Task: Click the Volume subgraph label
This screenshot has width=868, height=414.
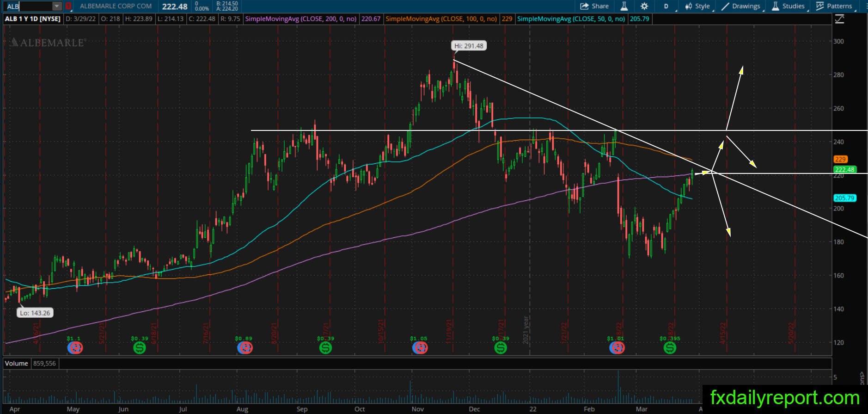Action: point(17,364)
